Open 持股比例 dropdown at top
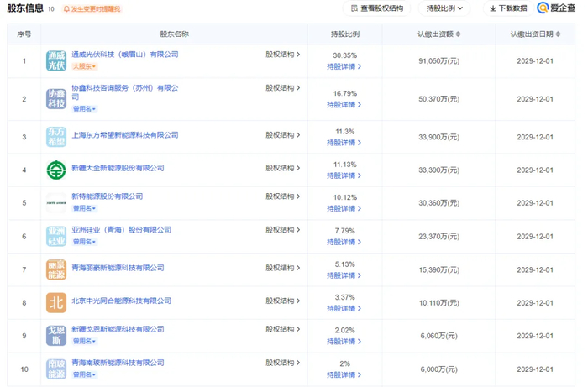Screen dimensions: 588x387 (444, 8)
